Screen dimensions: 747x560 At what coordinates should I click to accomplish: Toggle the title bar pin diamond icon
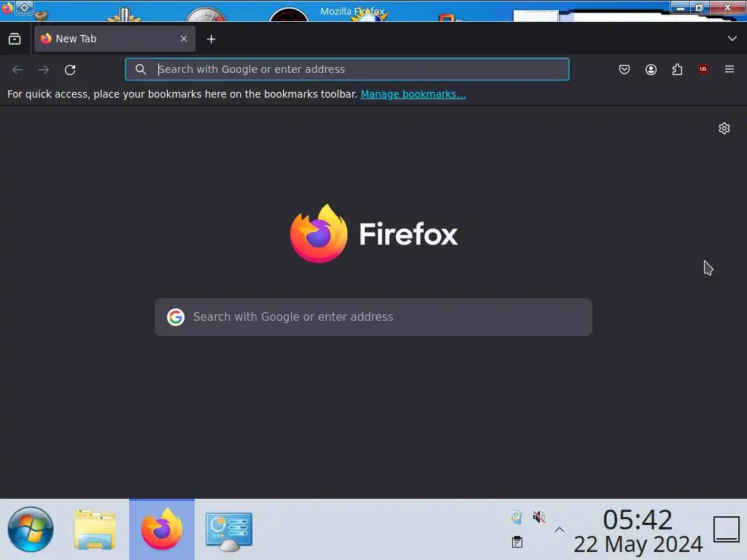click(x=24, y=7)
